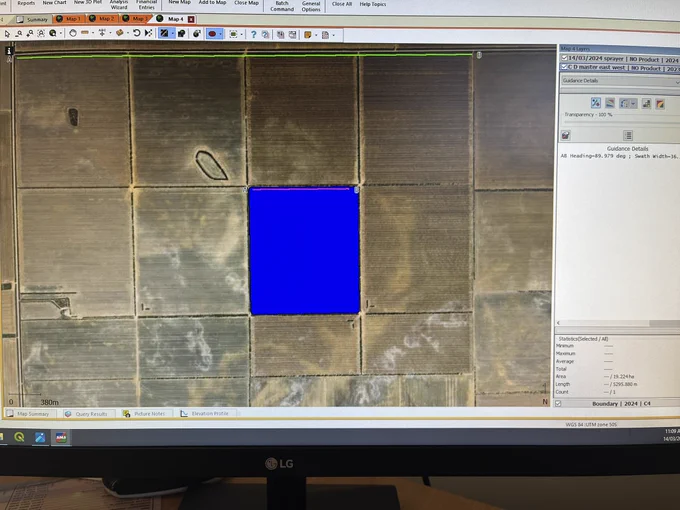The image size is (680, 510).
Task: Open the brown package tool dropdown arrow
Action: [128, 33]
